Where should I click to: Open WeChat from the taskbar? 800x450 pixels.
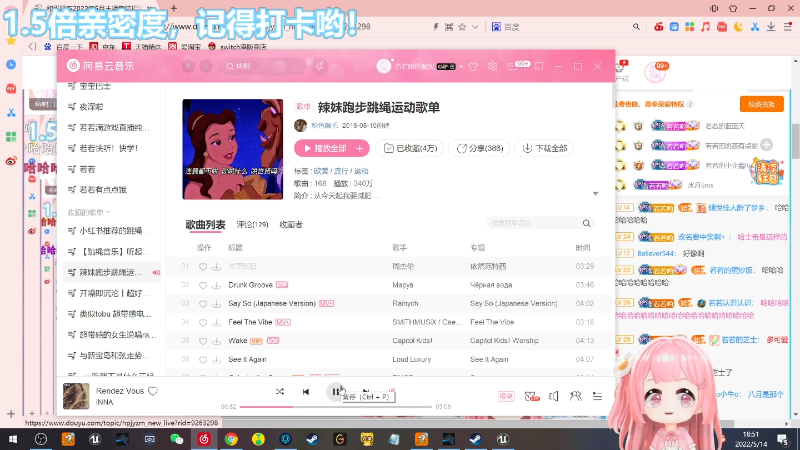177,439
